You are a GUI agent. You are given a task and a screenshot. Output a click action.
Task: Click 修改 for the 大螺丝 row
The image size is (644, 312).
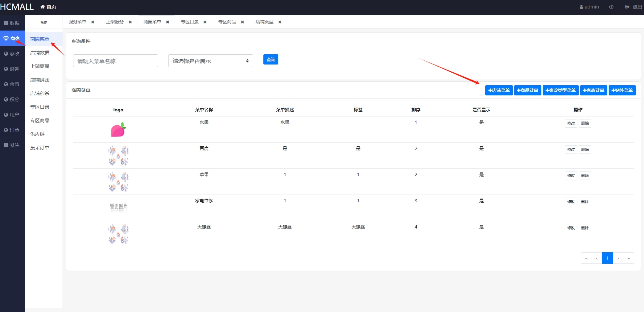(571, 228)
